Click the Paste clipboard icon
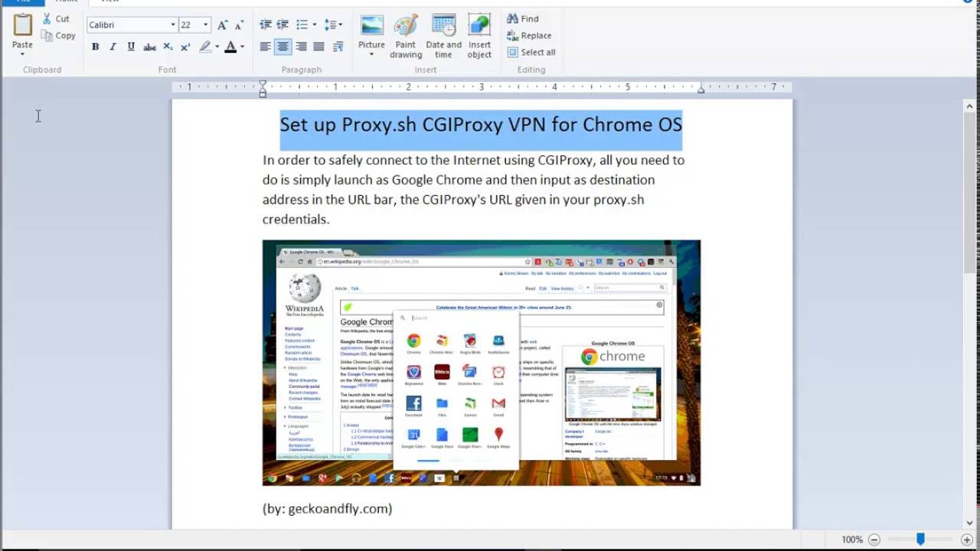The height and width of the screenshot is (551, 980). [22, 25]
